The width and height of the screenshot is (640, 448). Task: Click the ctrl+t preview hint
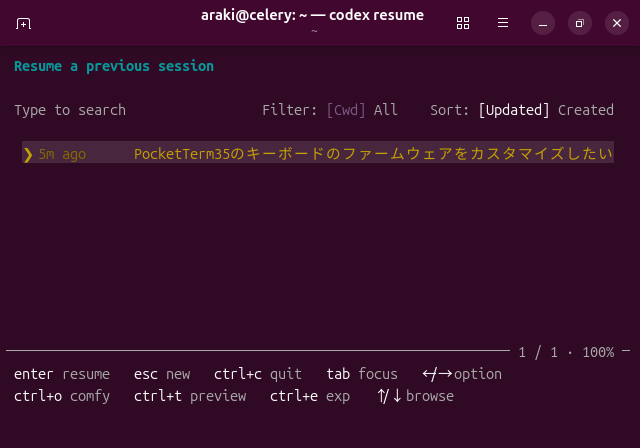190,396
